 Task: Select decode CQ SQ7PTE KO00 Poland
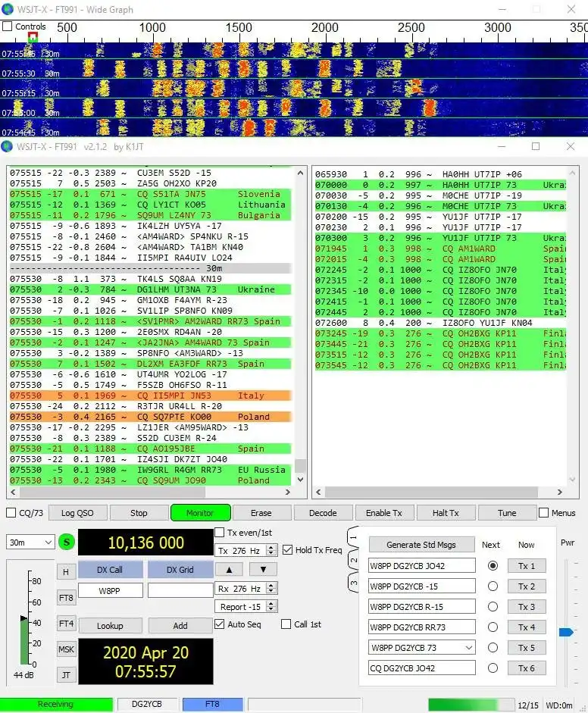pos(150,417)
